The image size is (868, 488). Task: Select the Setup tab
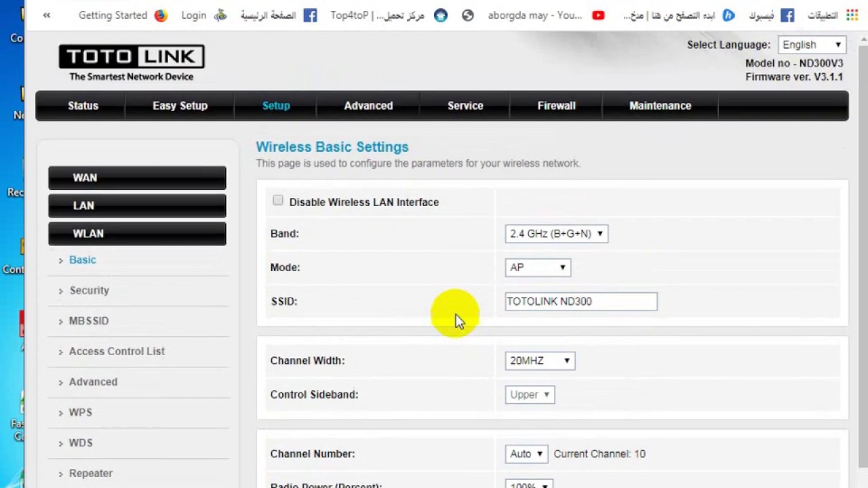pos(276,106)
